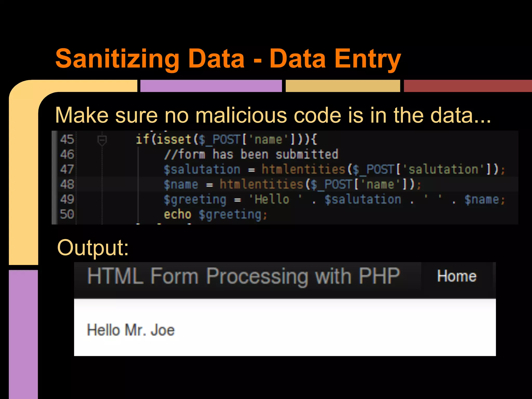
Task: Select the Sanitizing Data - Data Entry title
Action: [228, 59]
